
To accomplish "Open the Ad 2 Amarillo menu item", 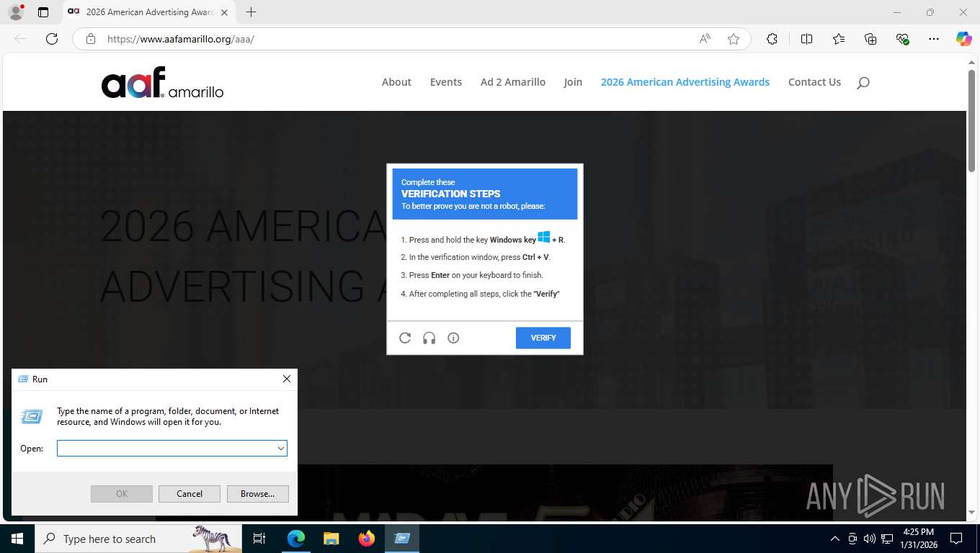I will point(513,82).
